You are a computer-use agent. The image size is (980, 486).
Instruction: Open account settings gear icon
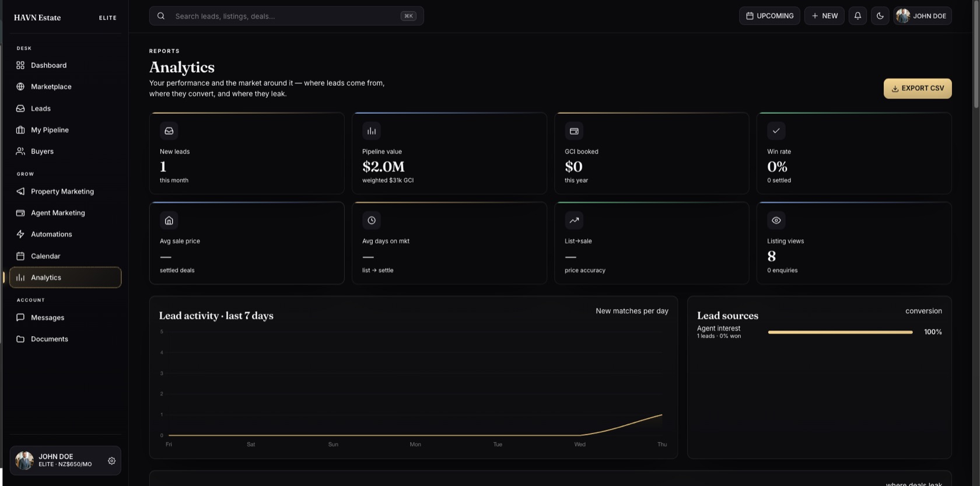(111, 461)
